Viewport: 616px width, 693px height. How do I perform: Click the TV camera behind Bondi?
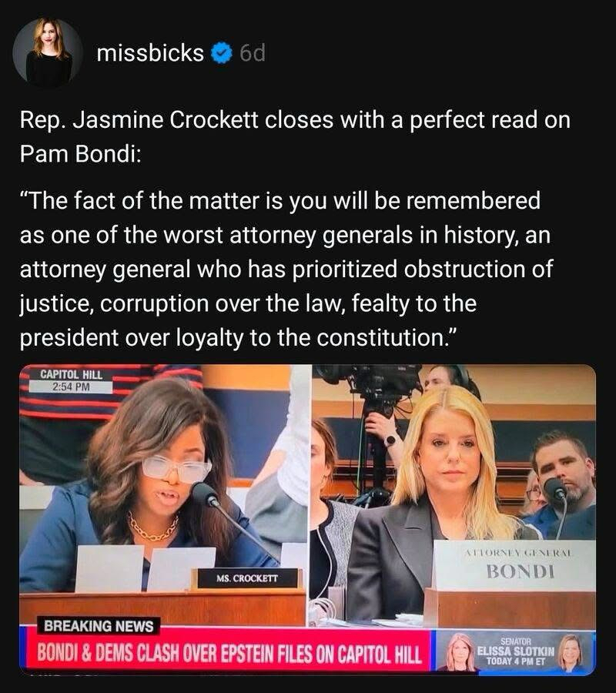(x=371, y=384)
